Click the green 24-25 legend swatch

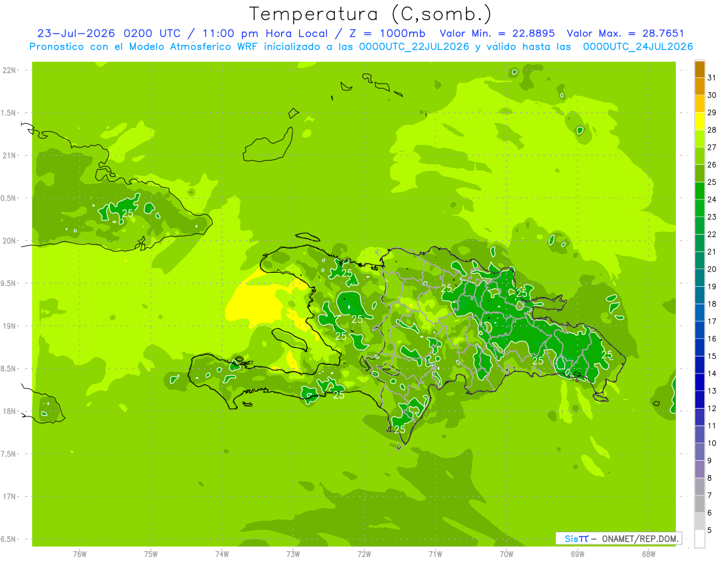(699, 191)
